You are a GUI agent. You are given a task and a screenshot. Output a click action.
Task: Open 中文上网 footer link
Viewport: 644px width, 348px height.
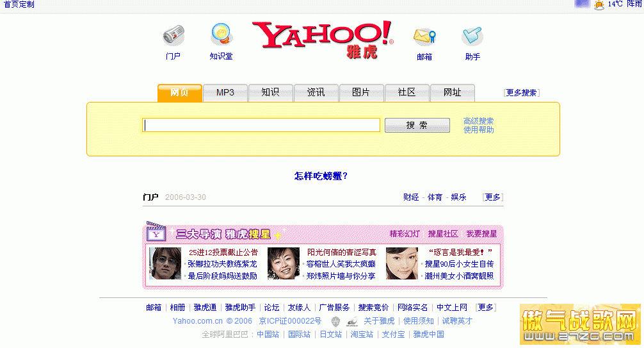click(x=452, y=307)
